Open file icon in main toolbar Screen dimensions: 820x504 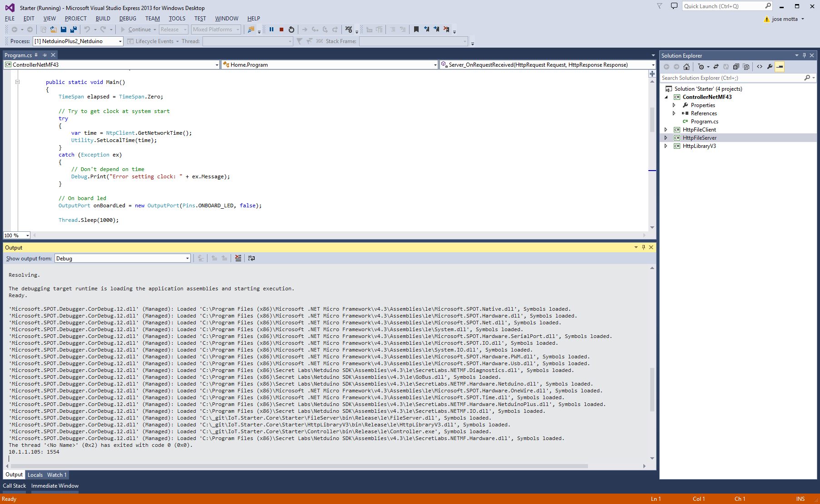pos(54,29)
